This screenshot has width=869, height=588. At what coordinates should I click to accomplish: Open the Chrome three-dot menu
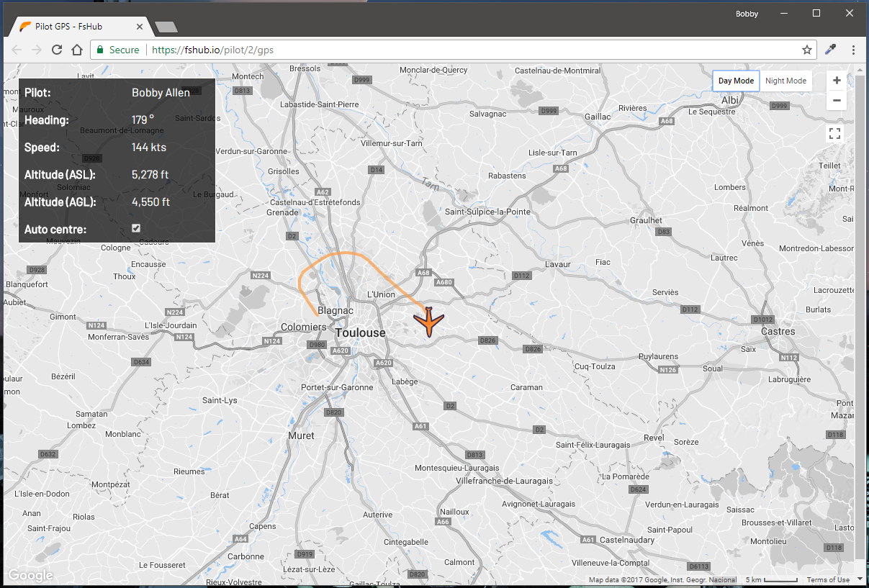point(853,50)
